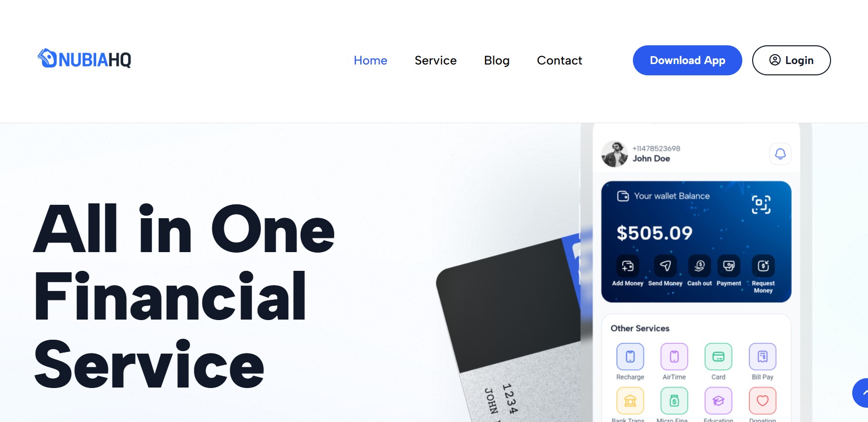Go to the Service page
This screenshot has width=868, height=422.
(x=435, y=61)
